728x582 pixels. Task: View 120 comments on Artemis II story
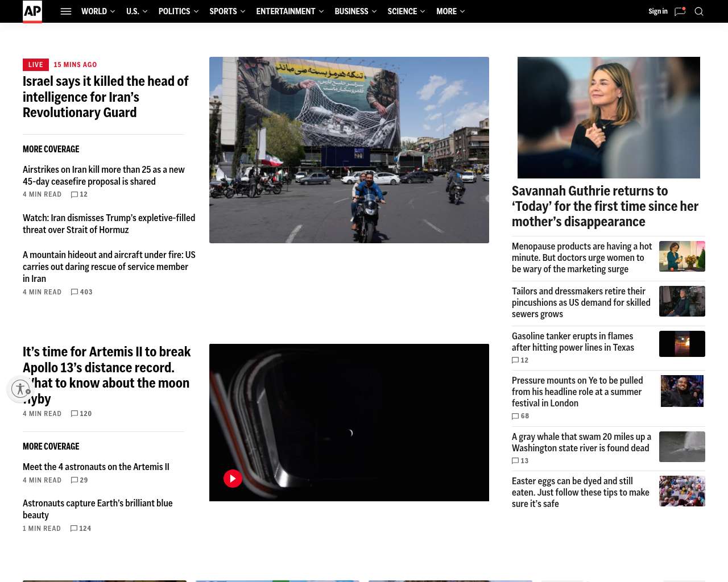tap(81, 414)
